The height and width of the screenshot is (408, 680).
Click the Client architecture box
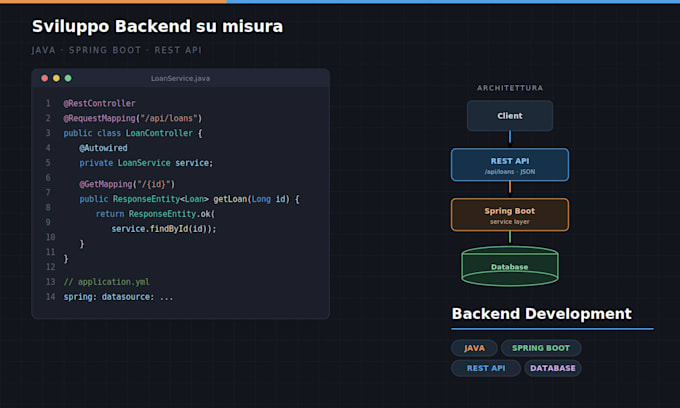(x=510, y=116)
